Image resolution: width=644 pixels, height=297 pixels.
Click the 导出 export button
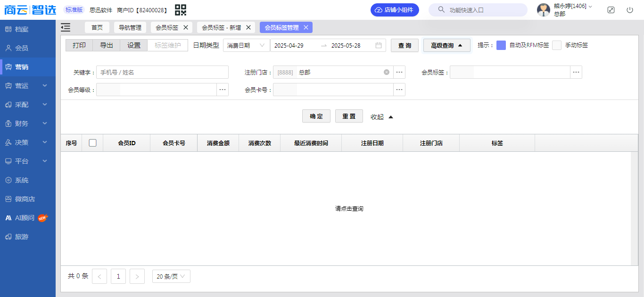[x=107, y=45]
